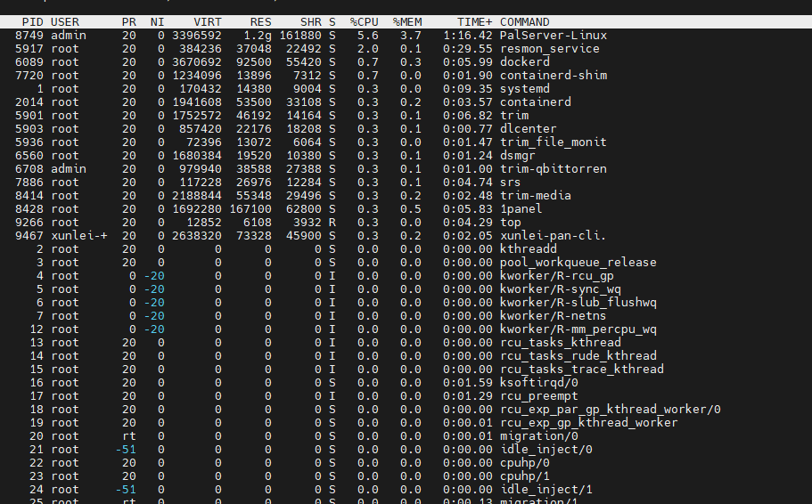Select the kworker/R-sync_wq command text
The width and height of the screenshot is (812, 504).
point(561,289)
